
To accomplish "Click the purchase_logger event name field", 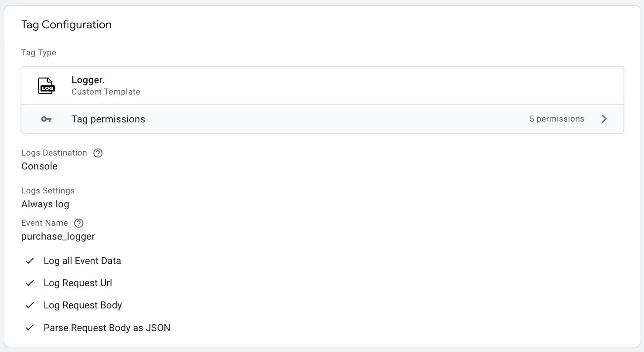I will coord(58,237).
